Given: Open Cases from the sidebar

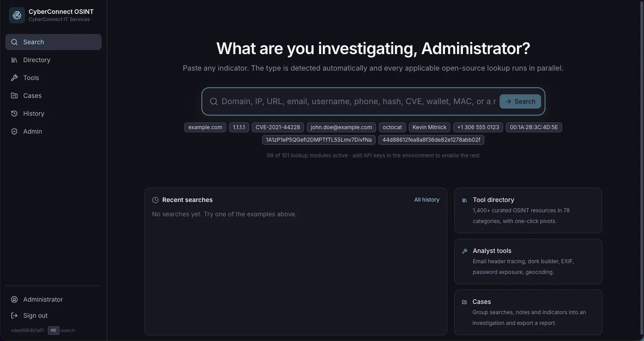Looking at the screenshot, I should [x=53, y=96].
